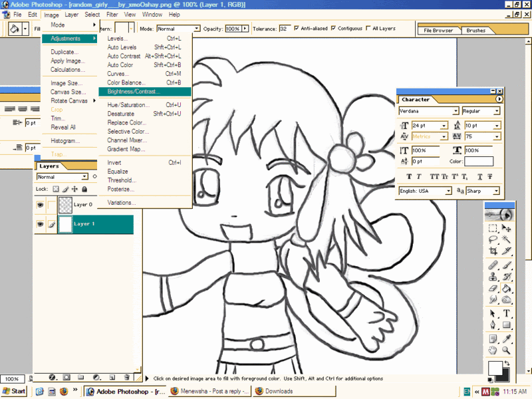Image resolution: width=532 pixels, height=399 pixels.
Task: Open Layers panel blend mode Normal dropdown
Action: pyautogui.click(x=84, y=177)
